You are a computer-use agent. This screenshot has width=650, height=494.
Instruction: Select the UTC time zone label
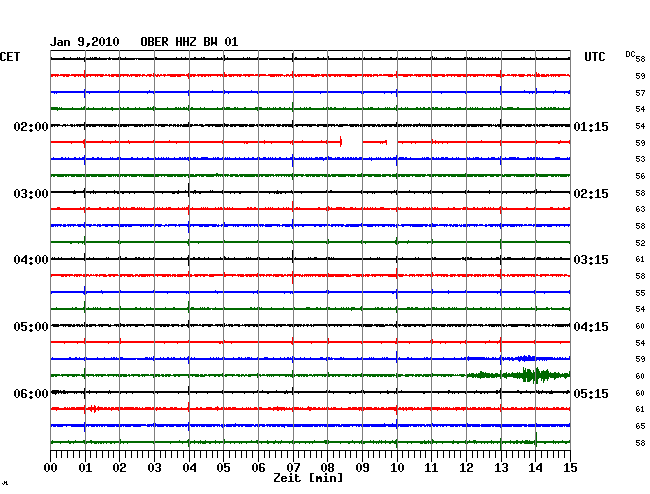pyautogui.click(x=594, y=57)
